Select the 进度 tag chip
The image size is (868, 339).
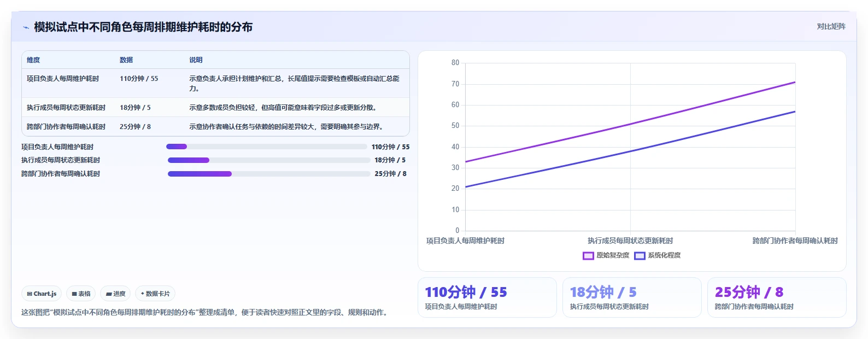click(x=115, y=294)
